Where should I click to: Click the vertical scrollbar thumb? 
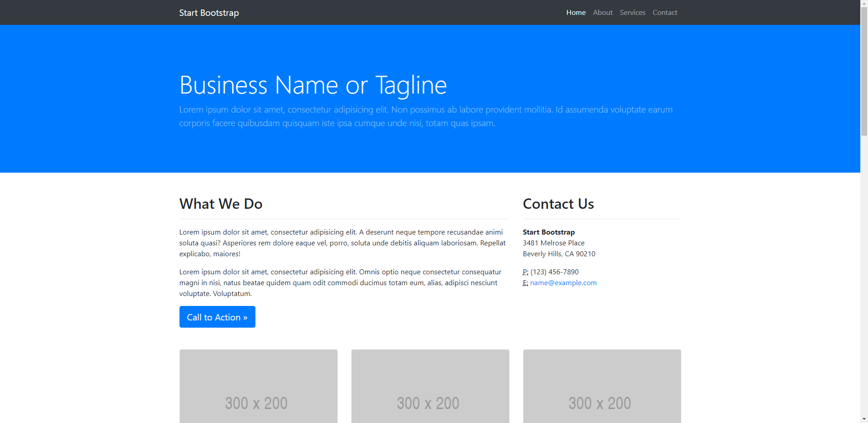coord(864,71)
